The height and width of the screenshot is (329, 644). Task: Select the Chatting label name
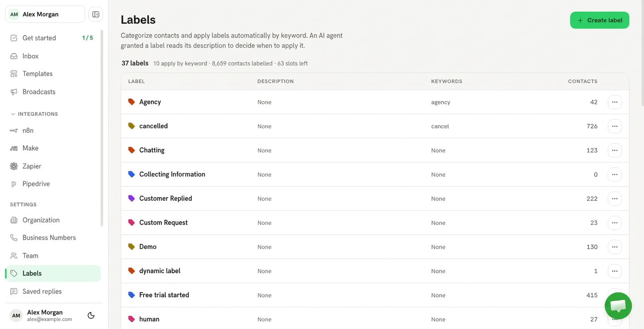[152, 150]
